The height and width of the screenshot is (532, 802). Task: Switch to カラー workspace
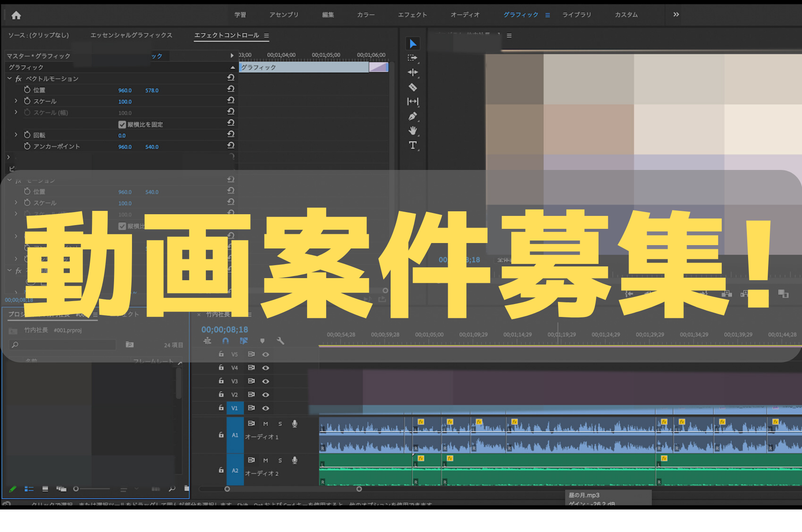tap(366, 15)
